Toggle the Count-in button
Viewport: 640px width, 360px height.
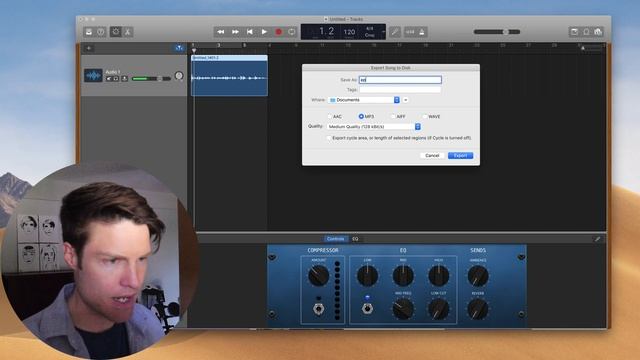410,32
